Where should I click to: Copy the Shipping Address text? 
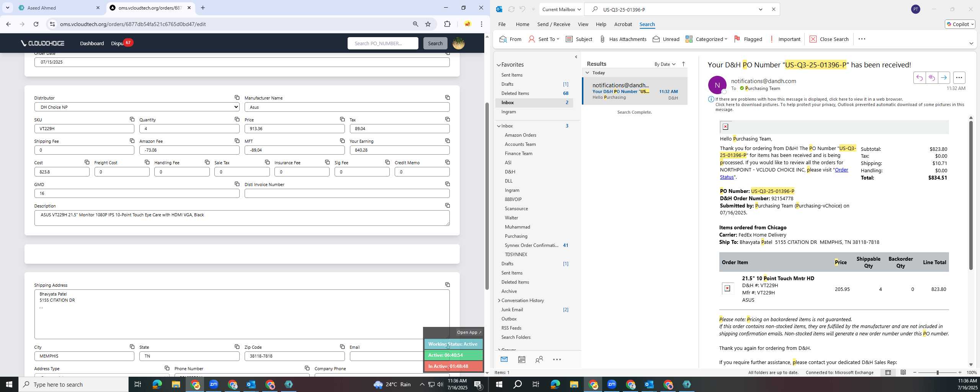[x=448, y=285]
